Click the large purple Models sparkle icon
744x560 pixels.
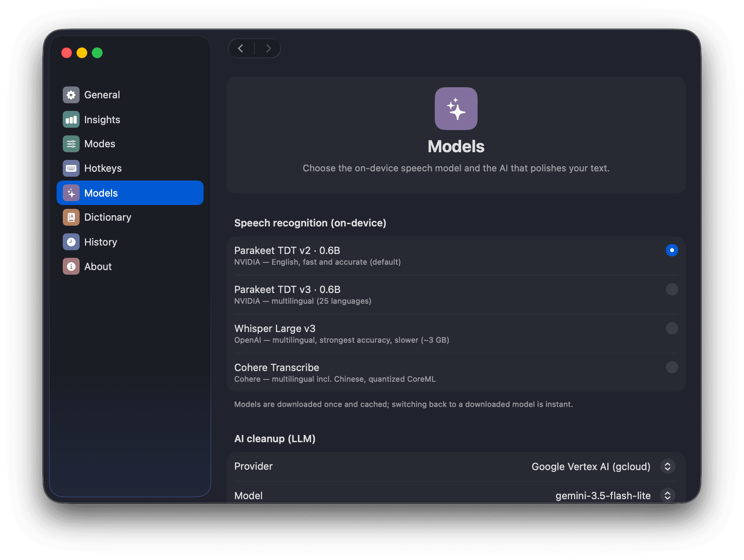(x=456, y=109)
